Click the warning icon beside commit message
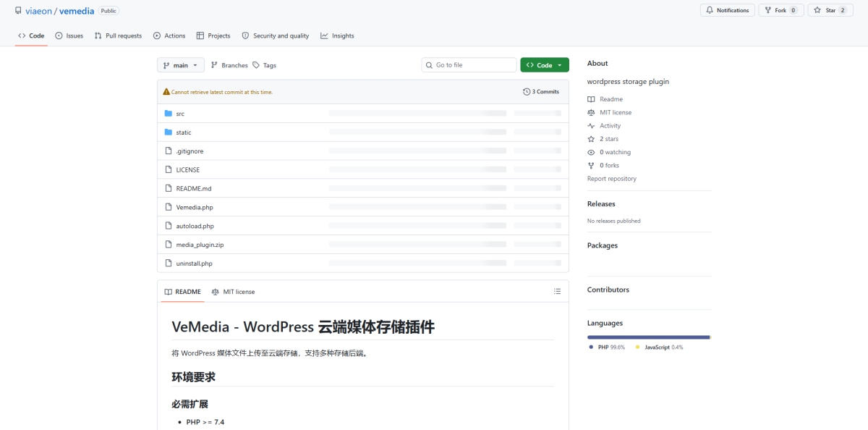 [166, 92]
